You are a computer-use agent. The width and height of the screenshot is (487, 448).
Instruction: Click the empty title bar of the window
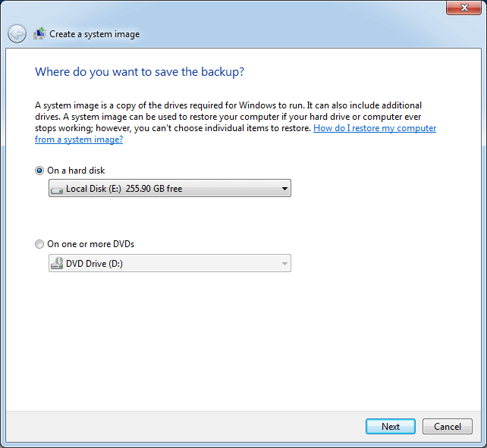(228, 9)
